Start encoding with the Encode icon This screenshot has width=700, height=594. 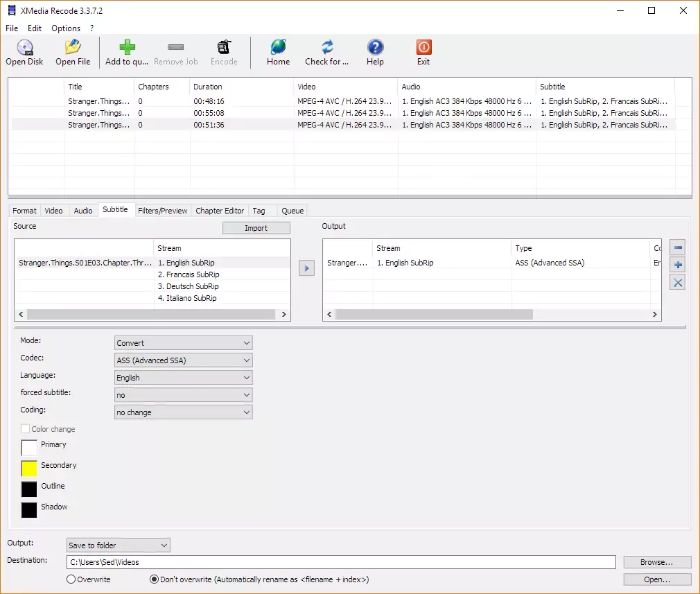[x=223, y=52]
